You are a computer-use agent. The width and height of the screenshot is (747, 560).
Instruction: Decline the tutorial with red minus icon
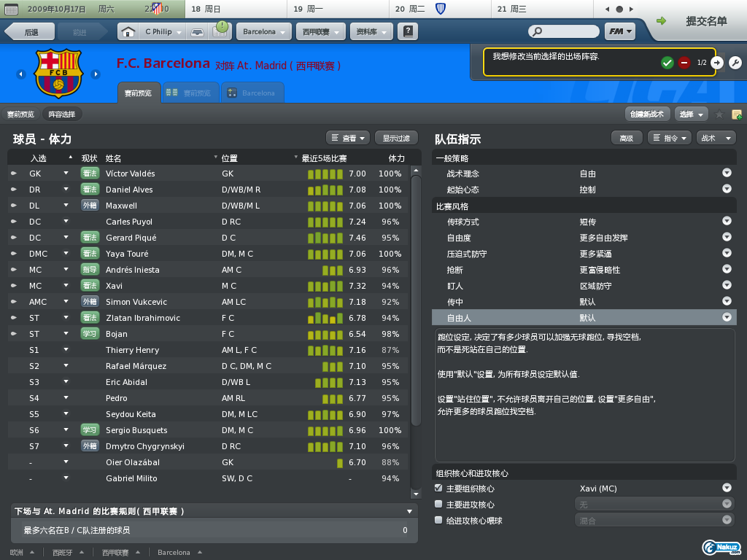[684, 63]
